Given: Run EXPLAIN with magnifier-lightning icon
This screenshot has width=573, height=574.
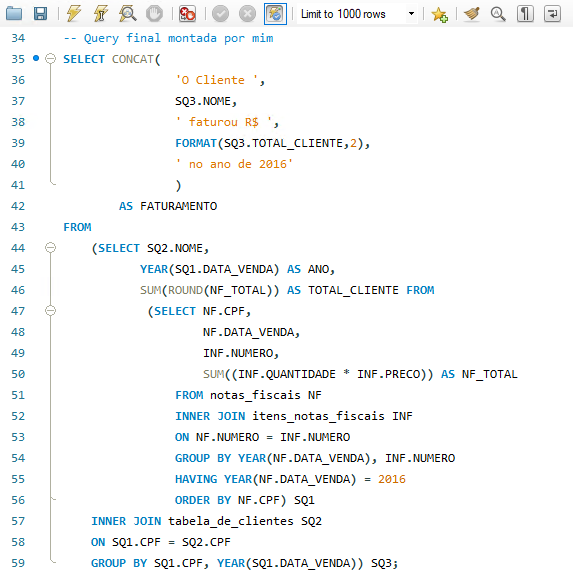Looking at the screenshot, I should coord(127,14).
